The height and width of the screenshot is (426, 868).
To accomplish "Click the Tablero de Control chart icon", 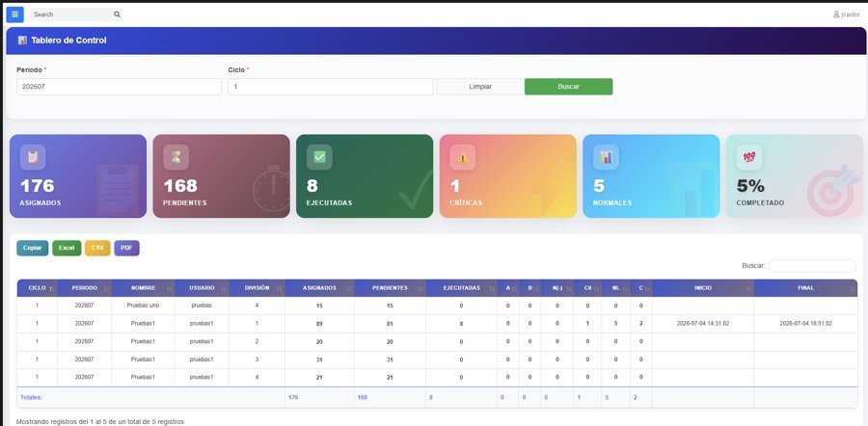I will 22,40.
